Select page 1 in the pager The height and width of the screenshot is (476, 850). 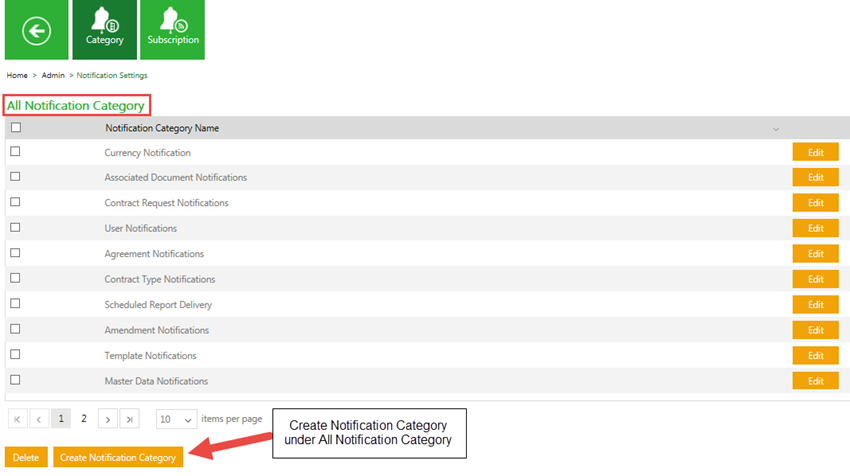coord(61,419)
